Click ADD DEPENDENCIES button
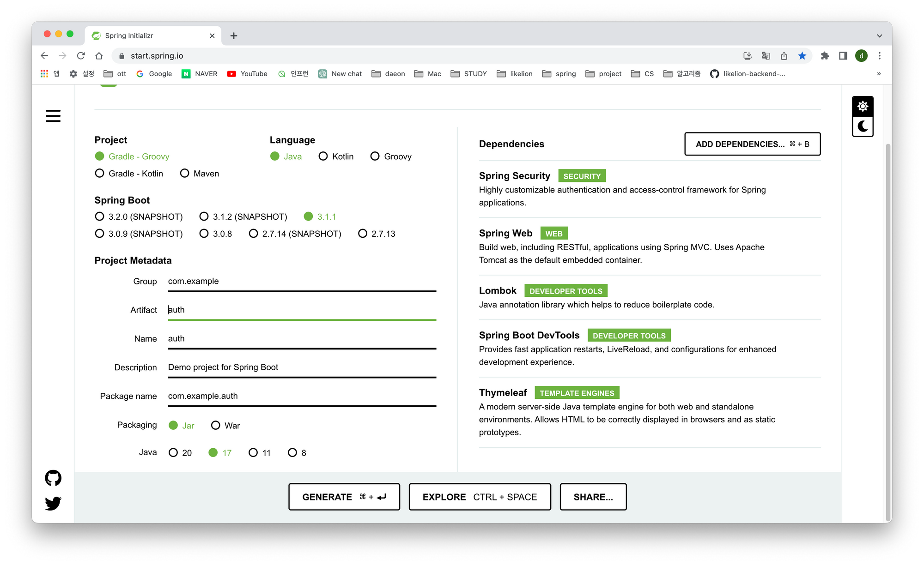This screenshot has width=924, height=565. click(x=752, y=144)
